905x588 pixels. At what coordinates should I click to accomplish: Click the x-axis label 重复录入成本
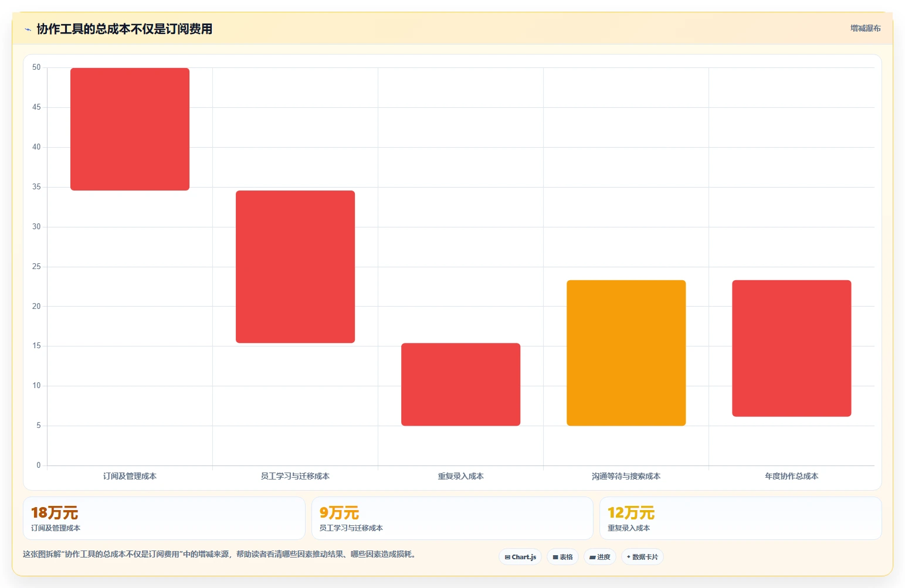click(460, 476)
